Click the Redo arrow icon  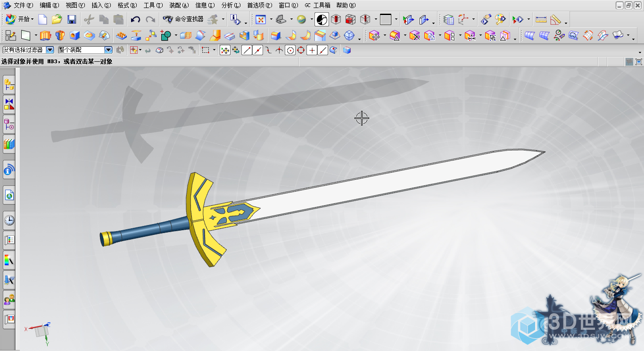(x=150, y=19)
